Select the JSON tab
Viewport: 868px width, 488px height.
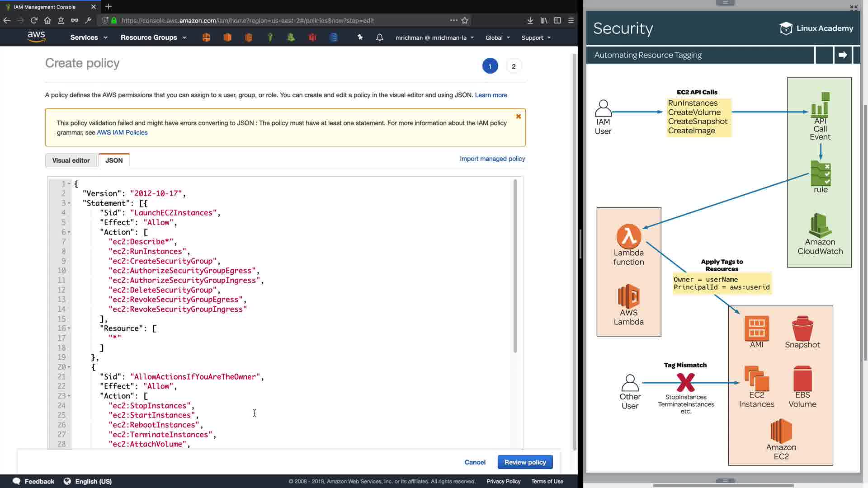[x=114, y=160]
